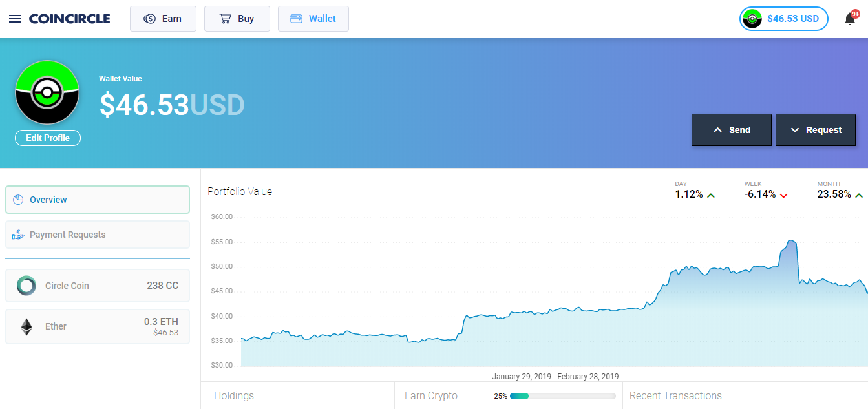The width and height of the screenshot is (868, 409).
Task: Select Overview in the sidebar
Action: tap(98, 200)
